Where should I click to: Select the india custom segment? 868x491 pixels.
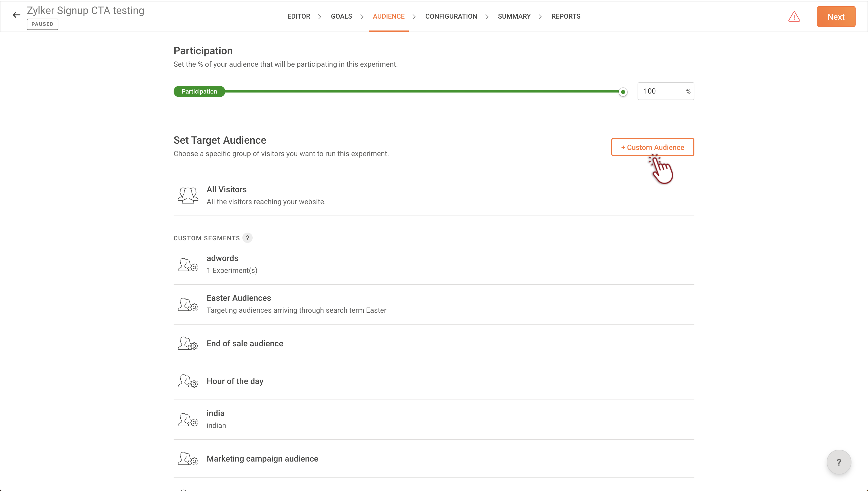pos(215,413)
